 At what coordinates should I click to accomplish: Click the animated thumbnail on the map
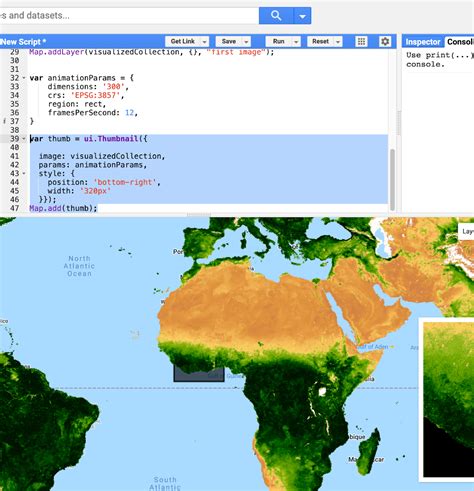[449, 399]
